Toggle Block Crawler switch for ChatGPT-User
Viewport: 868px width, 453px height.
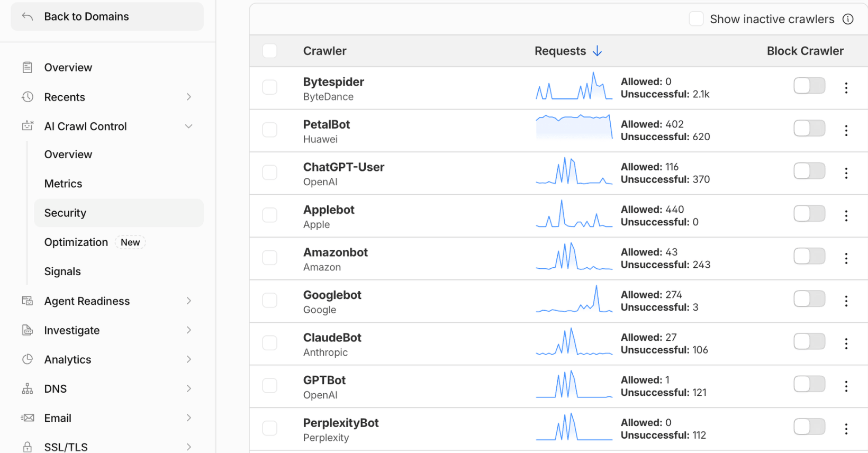[x=809, y=171]
